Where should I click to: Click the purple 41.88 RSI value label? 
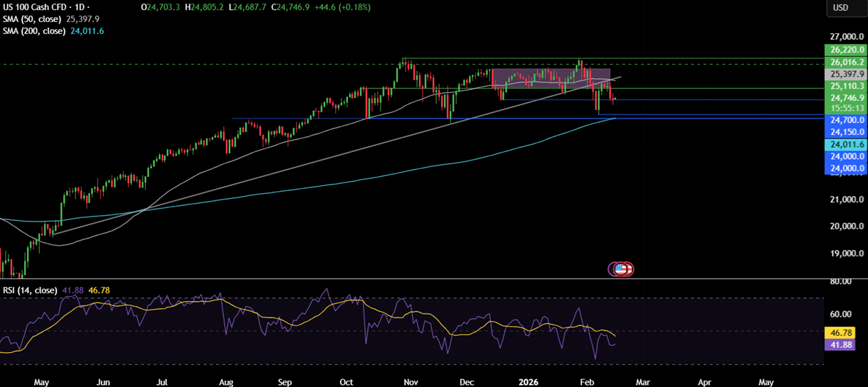point(845,344)
